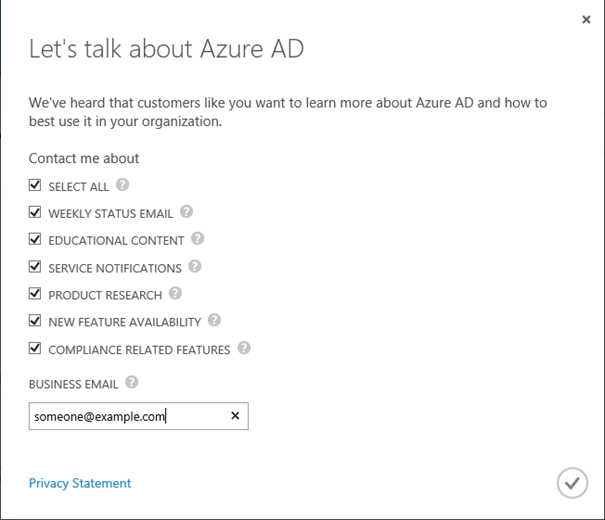Image resolution: width=605 pixels, height=520 pixels.
Task: Open help icon for NEW FEATURE AVAILABILITY
Action: coord(214,321)
